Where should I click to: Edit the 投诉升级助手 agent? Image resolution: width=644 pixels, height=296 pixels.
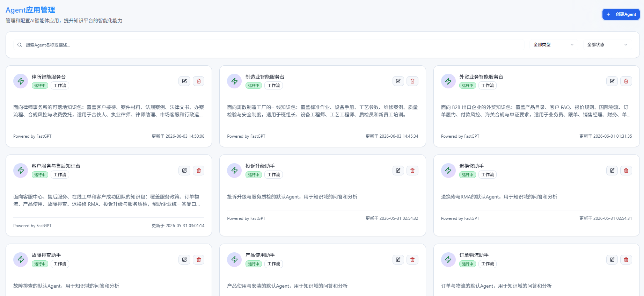pos(398,171)
